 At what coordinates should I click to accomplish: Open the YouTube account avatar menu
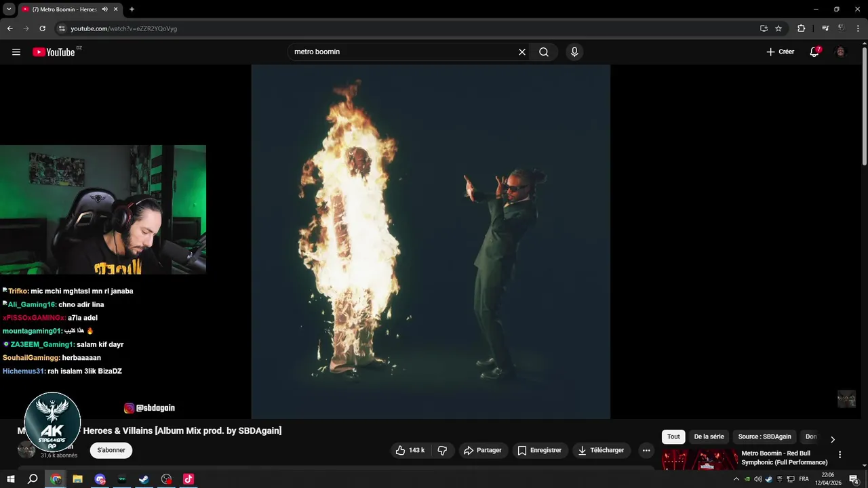841,52
